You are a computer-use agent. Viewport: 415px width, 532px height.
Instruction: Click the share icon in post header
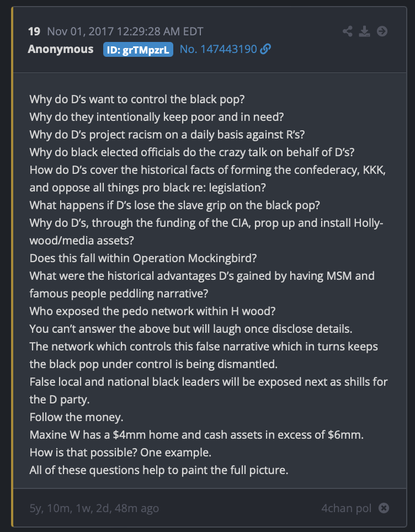tap(347, 31)
